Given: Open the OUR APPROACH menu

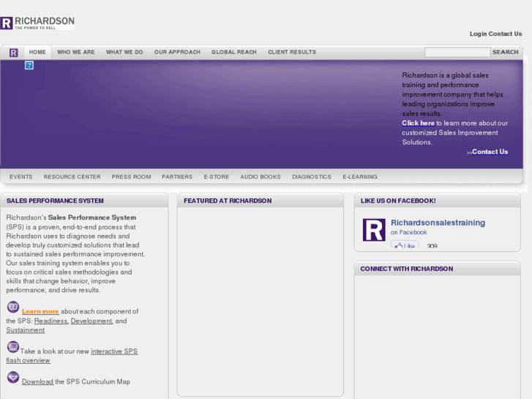Looking at the screenshot, I should pyautogui.click(x=177, y=52).
